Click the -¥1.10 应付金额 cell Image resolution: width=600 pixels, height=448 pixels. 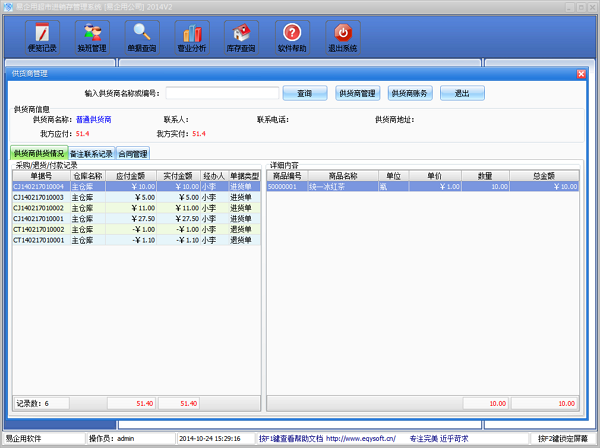click(131, 240)
